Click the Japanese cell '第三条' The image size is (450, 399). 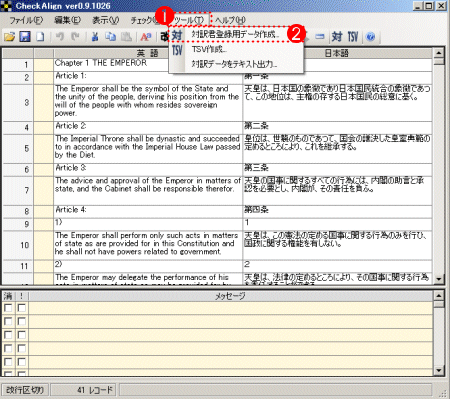point(337,170)
